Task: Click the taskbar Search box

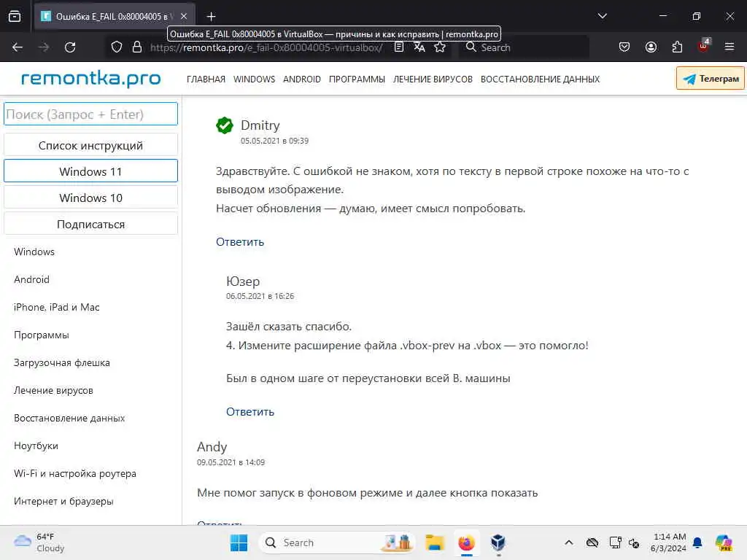Action: tap(336, 542)
